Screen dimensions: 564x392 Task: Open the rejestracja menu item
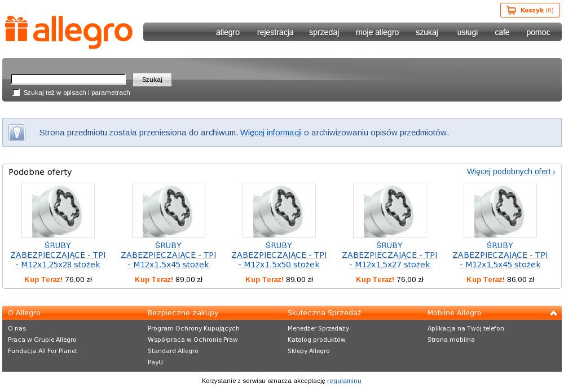[275, 32]
